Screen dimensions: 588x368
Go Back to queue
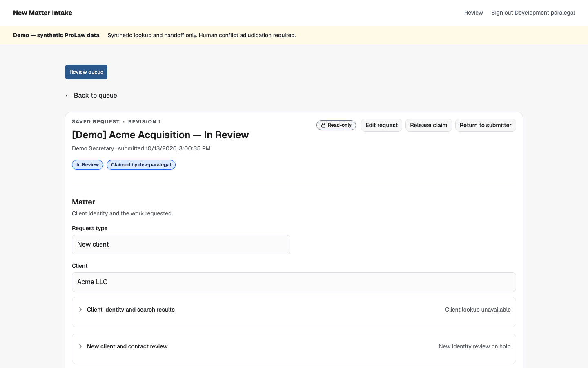(91, 95)
